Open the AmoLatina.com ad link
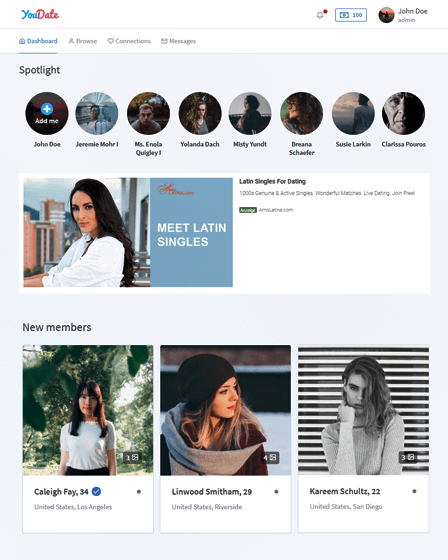This screenshot has width=448, height=560. pyautogui.click(x=276, y=210)
